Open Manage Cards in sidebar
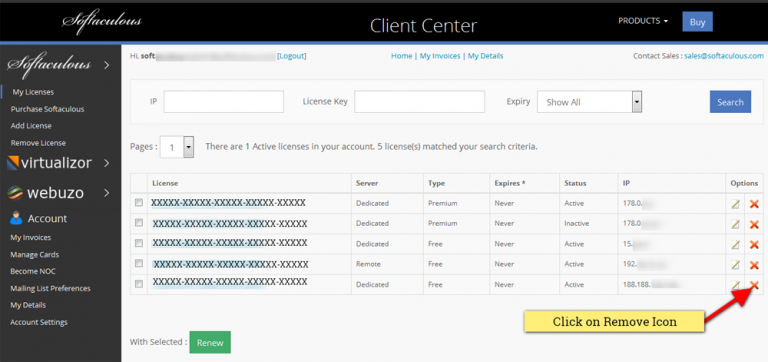Screen dimensions: 768x362 point(34,255)
